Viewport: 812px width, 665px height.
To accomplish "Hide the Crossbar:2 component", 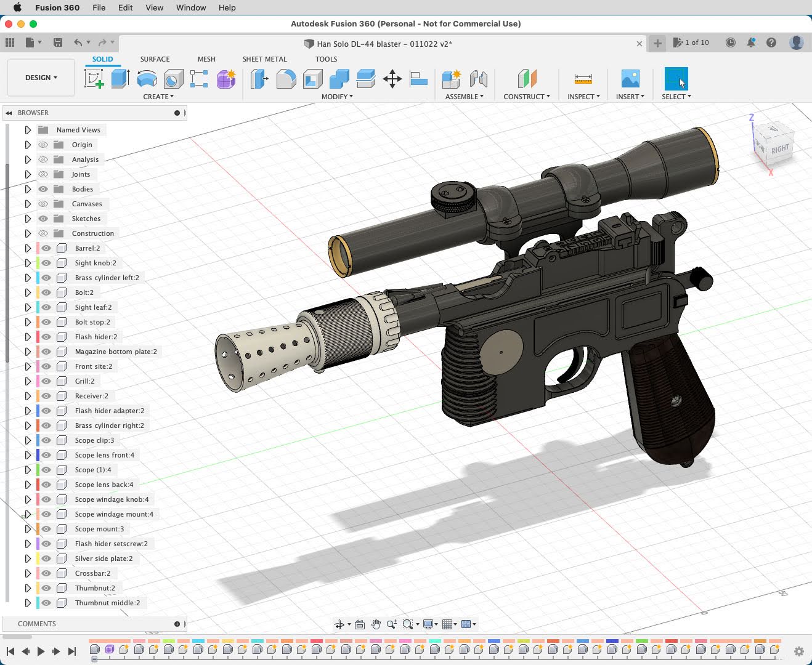I will pos(46,573).
